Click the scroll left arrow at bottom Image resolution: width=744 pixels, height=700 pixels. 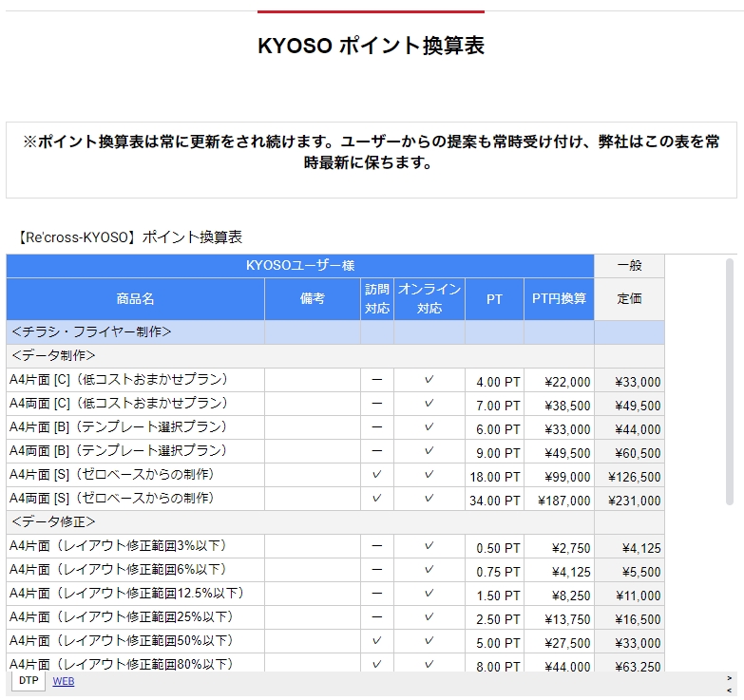[730, 691]
